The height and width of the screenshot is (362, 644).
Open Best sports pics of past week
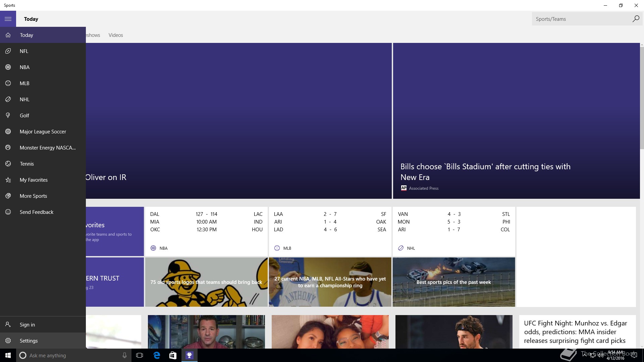tap(454, 282)
